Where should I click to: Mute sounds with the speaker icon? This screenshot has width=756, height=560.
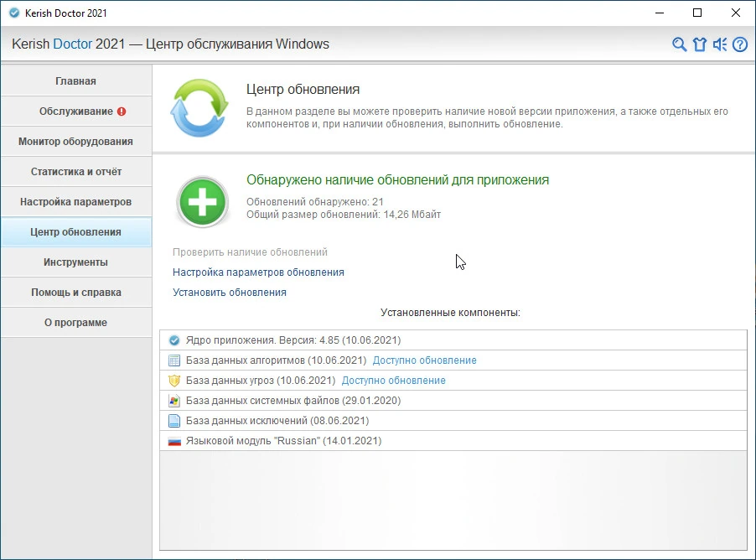(720, 44)
